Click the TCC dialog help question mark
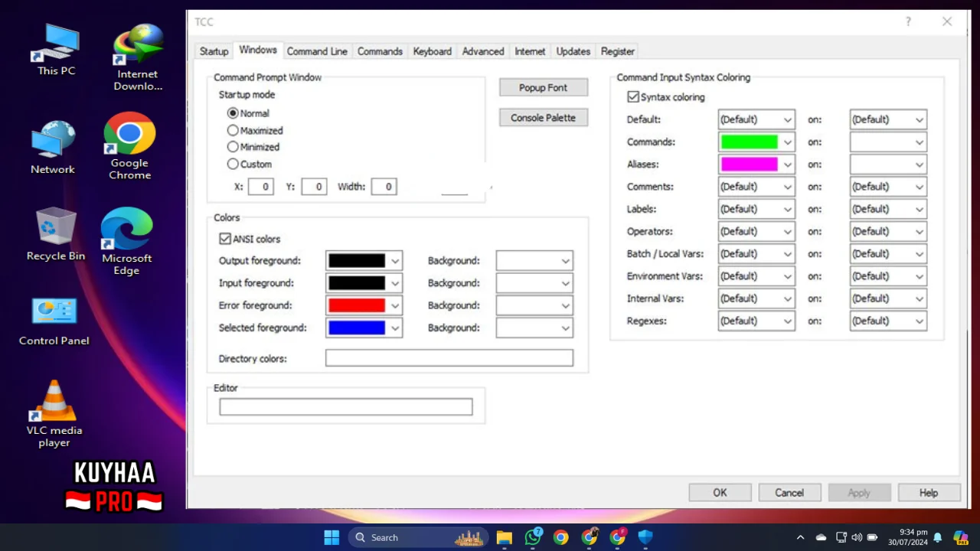 coord(909,21)
